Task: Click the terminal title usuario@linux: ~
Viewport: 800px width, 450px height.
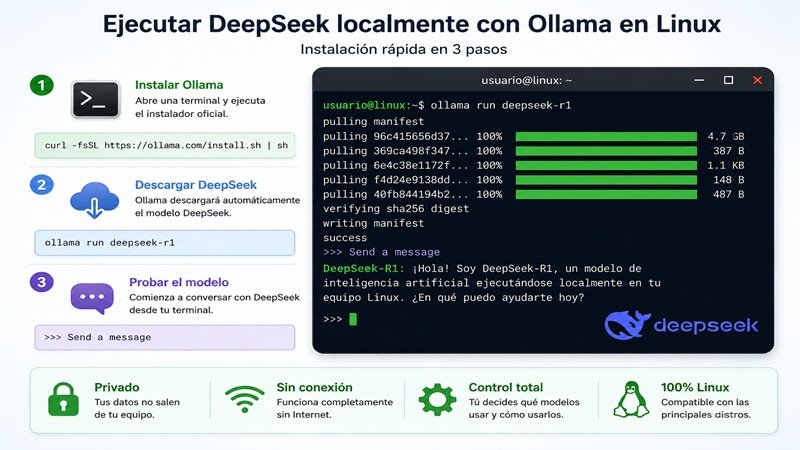Action: click(527, 80)
